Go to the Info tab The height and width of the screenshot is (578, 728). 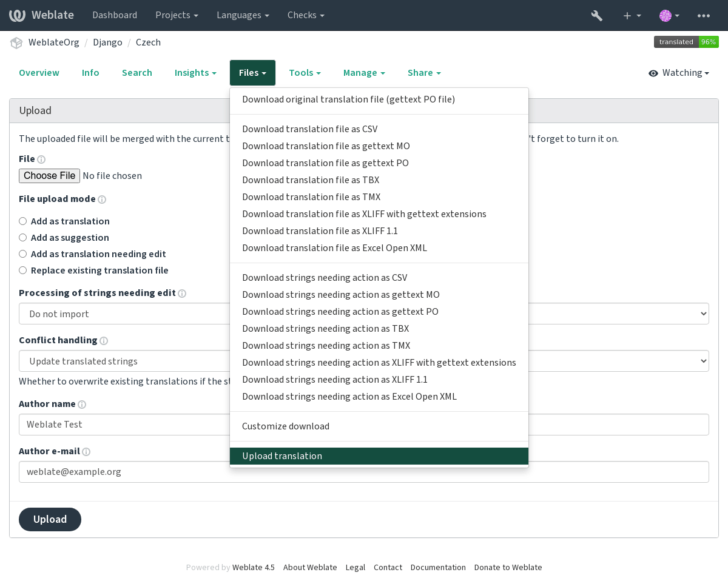(x=90, y=73)
